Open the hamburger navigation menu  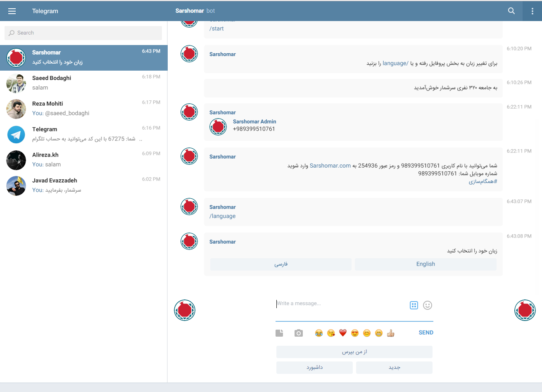pos(12,11)
